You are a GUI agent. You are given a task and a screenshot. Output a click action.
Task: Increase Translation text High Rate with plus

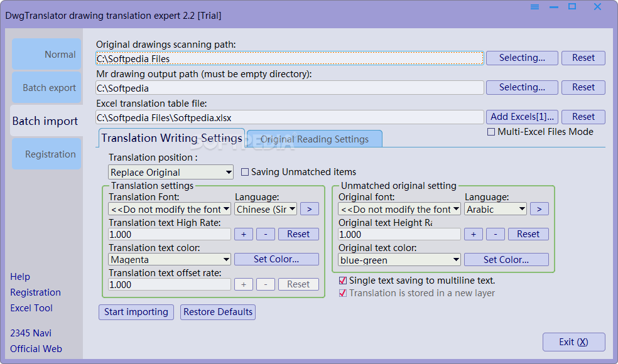(x=244, y=234)
